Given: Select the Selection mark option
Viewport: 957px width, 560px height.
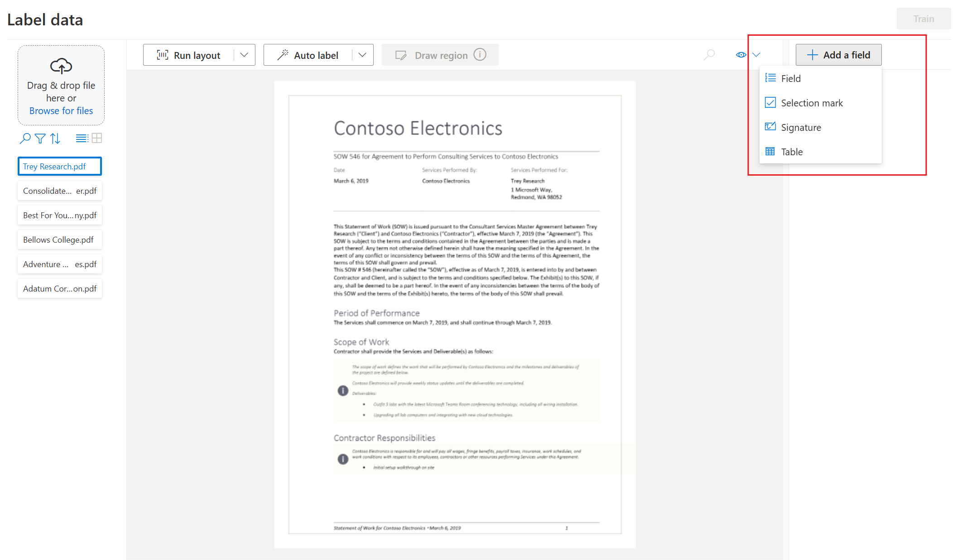Looking at the screenshot, I should [x=812, y=103].
